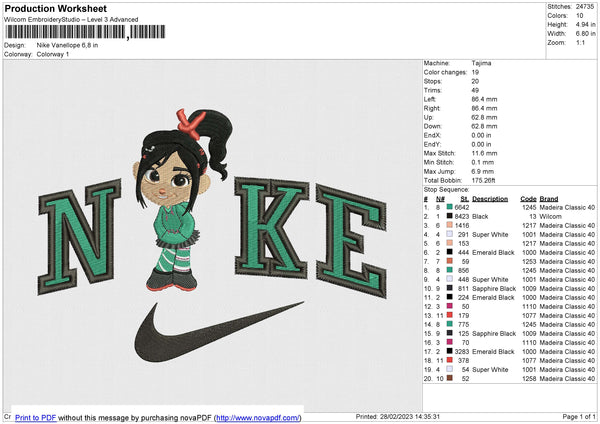The height and width of the screenshot is (424, 600).
Task: Click the teal swatch for stop 14
Action: point(450,324)
